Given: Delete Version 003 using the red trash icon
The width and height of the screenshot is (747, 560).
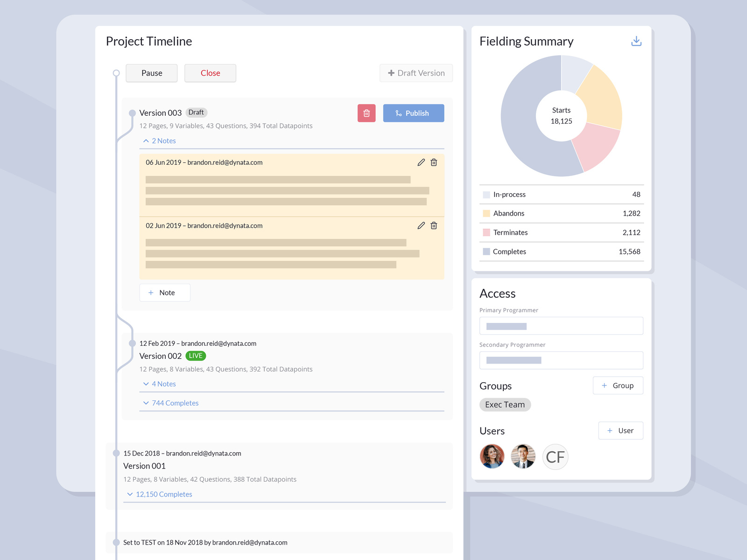Looking at the screenshot, I should tap(366, 113).
